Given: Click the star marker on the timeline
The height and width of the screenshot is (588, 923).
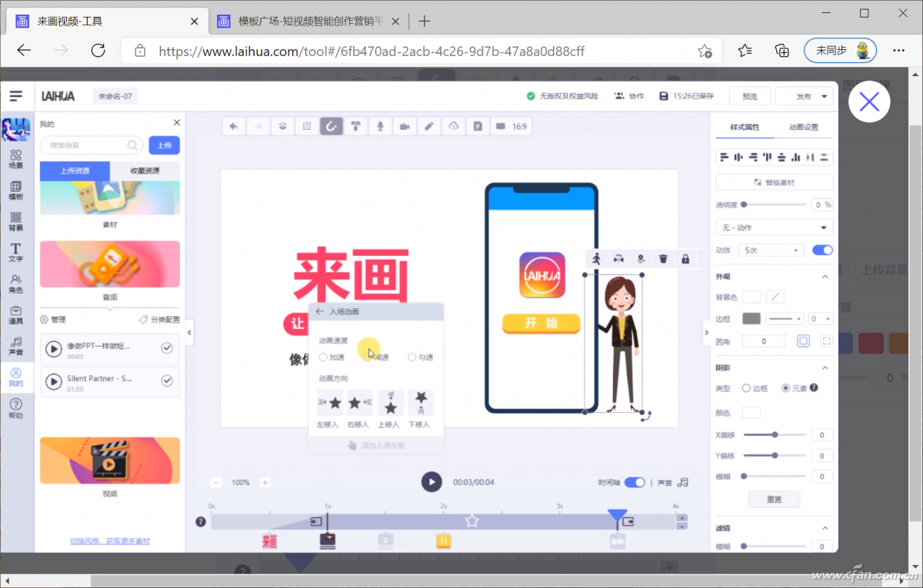Looking at the screenshot, I should click(x=471, y=521).
